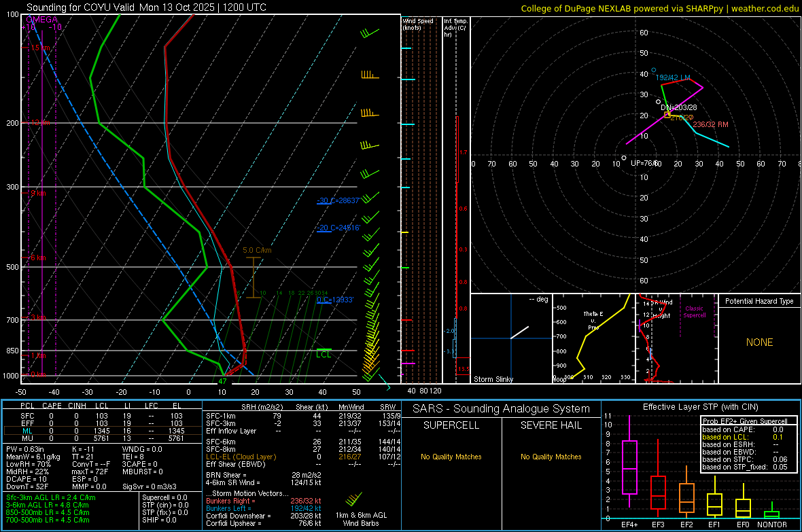Click the OMEGA label on Skew-T
The height and width of the screenshot is (532, 802).
click(x=41, y=20)
